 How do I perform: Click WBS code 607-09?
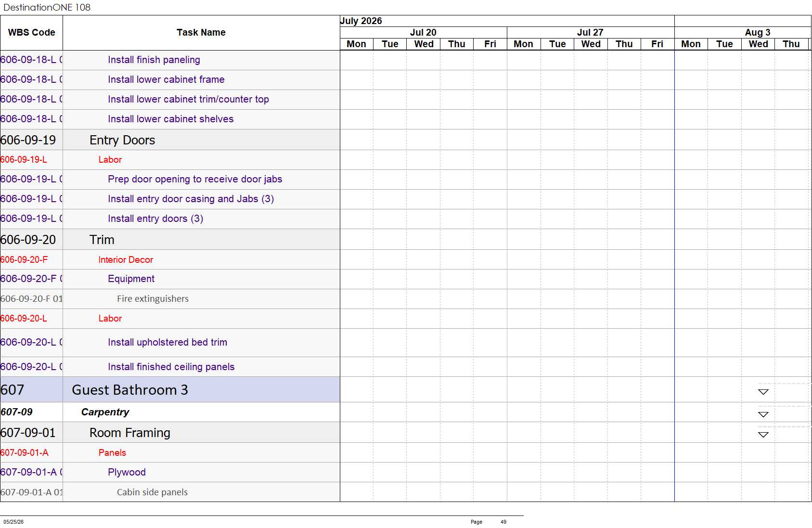pos(17,412)
